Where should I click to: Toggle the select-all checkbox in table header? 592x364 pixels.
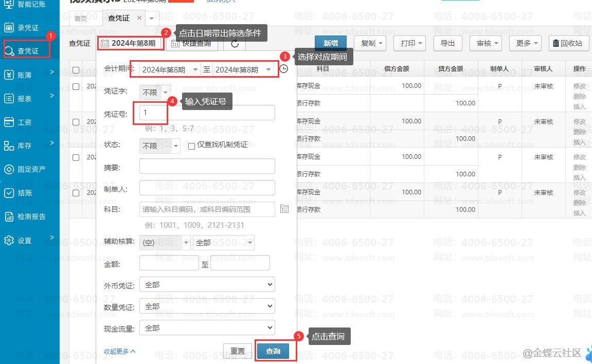76,70
